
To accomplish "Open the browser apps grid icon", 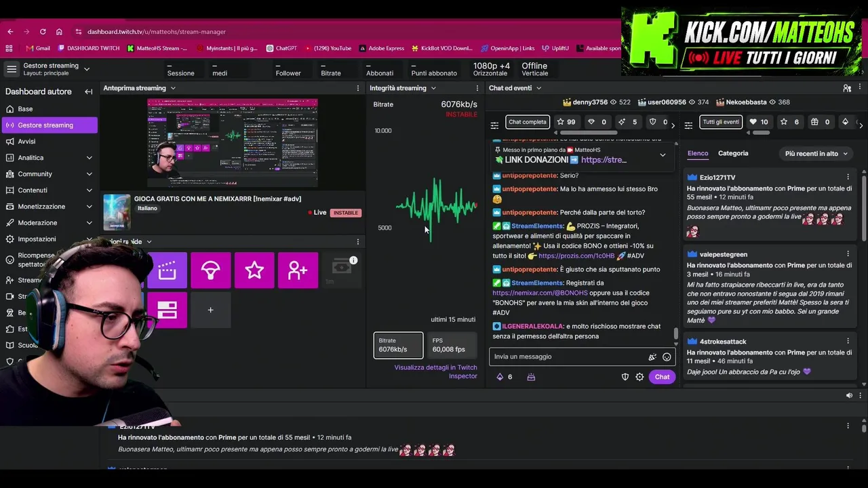I will (x=9, y=48).
